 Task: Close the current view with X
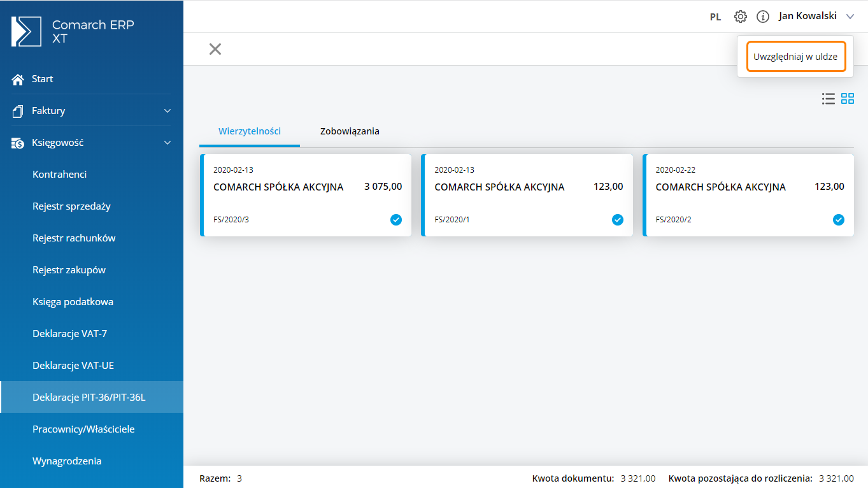tap(215, 49)
